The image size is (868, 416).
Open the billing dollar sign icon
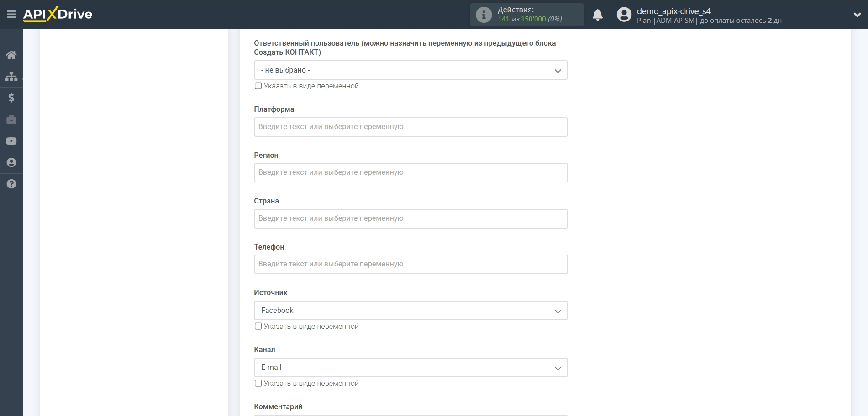point(11,98)
